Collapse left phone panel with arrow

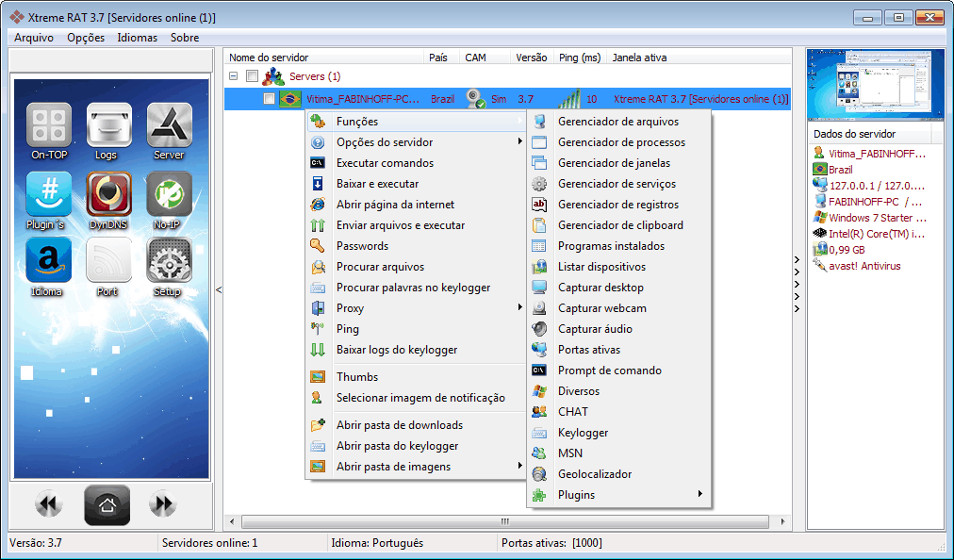click(219, 289)
